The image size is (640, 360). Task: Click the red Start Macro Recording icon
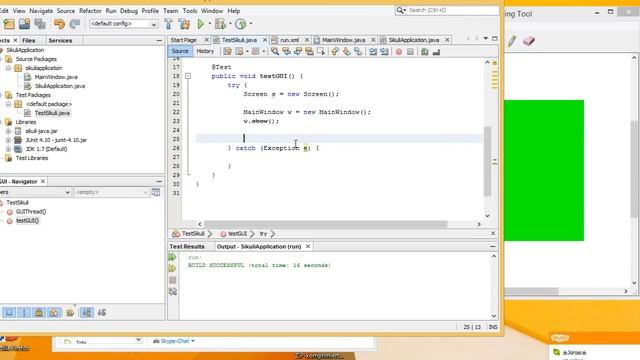(399, 51)
